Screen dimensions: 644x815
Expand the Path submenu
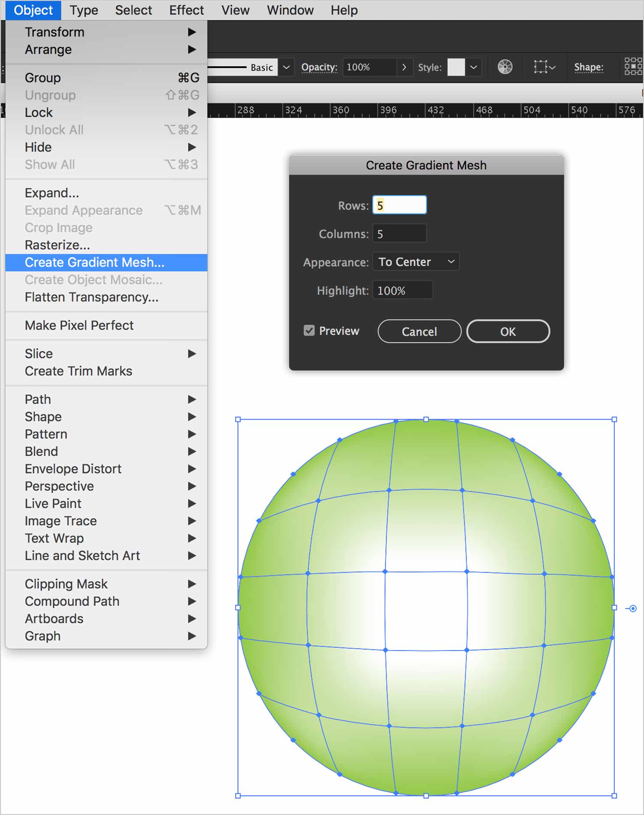pyautogui.click(x=106, y=399)
